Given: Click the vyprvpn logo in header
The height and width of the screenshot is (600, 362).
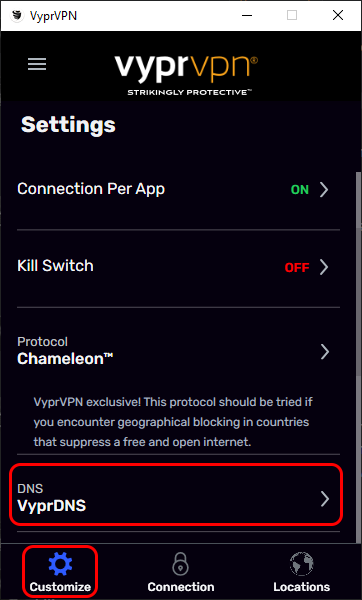Looking at the screenshot, I should click(x=186, y=75).
